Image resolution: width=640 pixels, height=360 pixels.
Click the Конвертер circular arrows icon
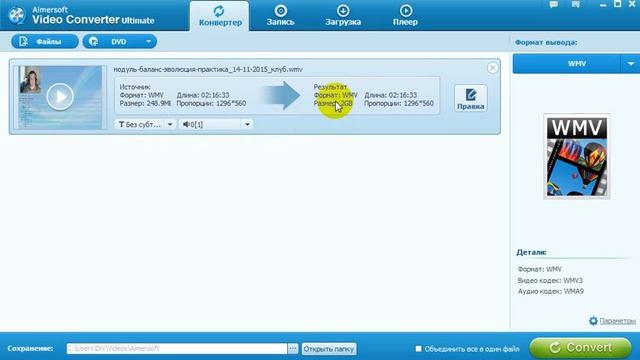220,11
